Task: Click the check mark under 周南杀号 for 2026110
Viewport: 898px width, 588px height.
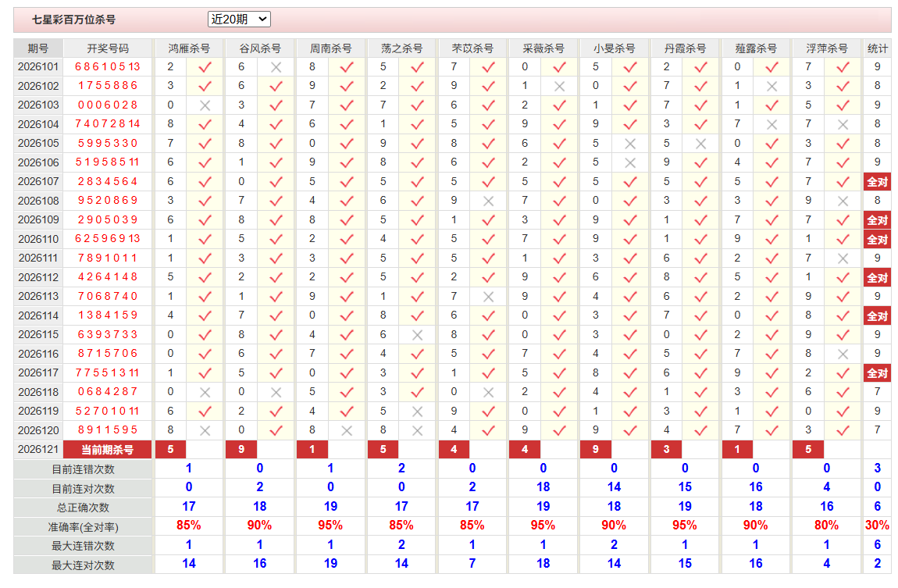Action: pos(347,239)
